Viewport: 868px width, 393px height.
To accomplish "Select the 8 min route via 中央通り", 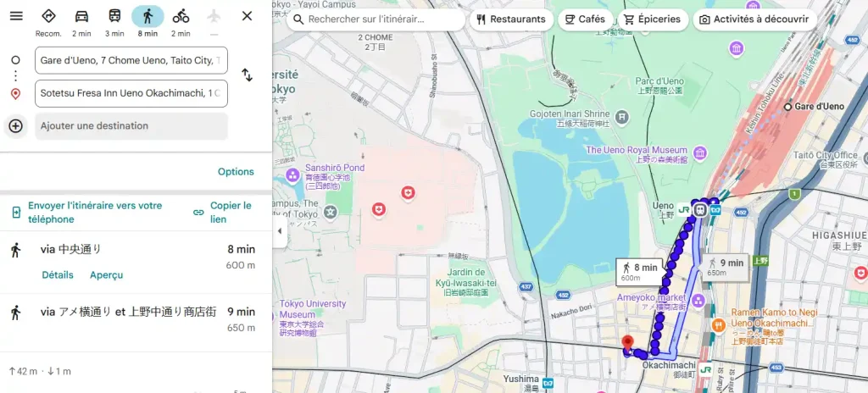I will 136,263.
